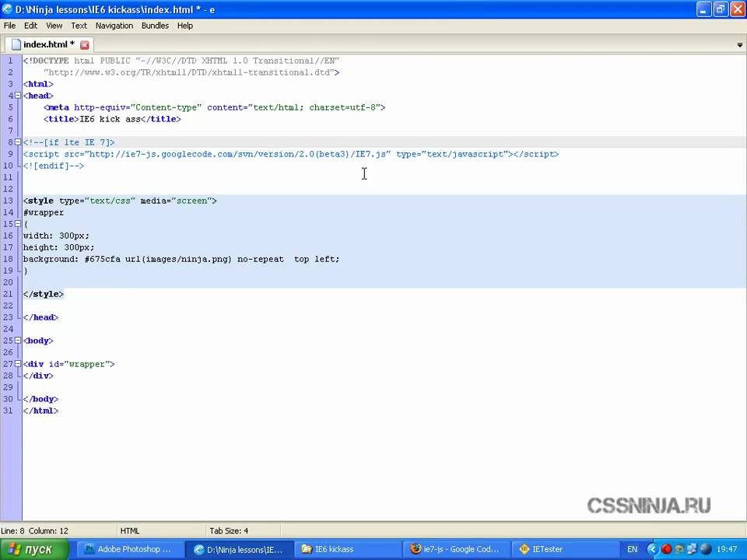Click the folder icon of IE6 kickass
The image size is (747, 560).
click(x=307, y=549)
